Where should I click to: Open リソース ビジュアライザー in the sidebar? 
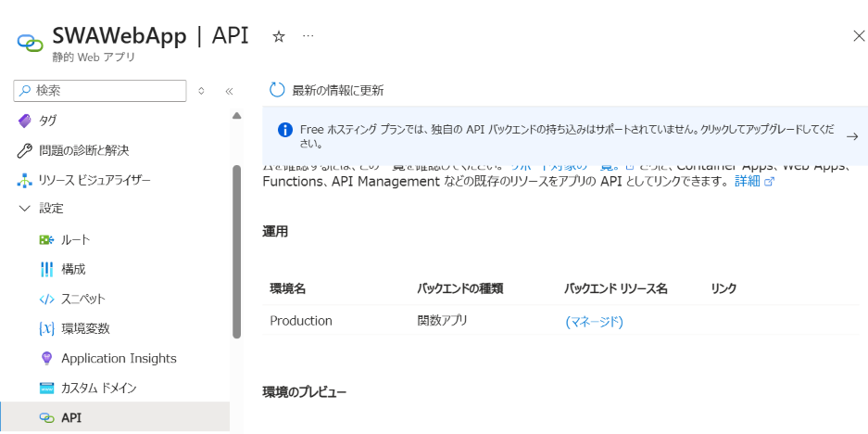tap(93, 180)
